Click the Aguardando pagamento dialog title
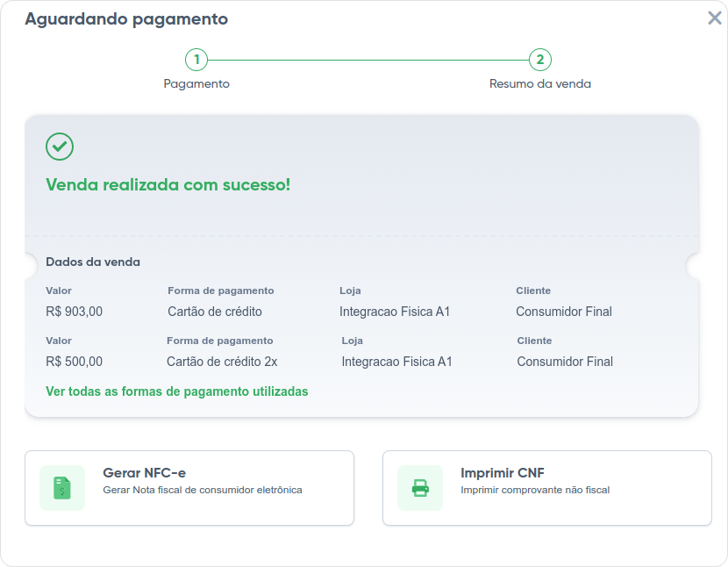This screenshot has width=728, height=567. tap(126, 19)
